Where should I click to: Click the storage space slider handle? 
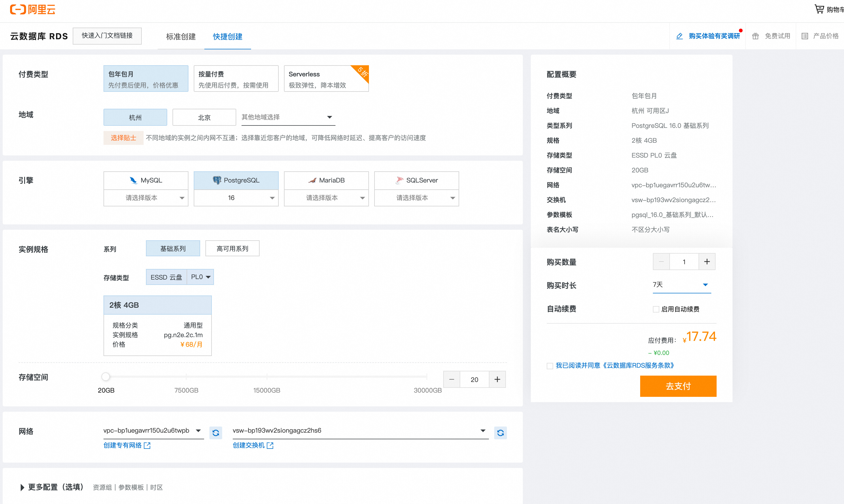pyautogui.click(x=105, y=376)
